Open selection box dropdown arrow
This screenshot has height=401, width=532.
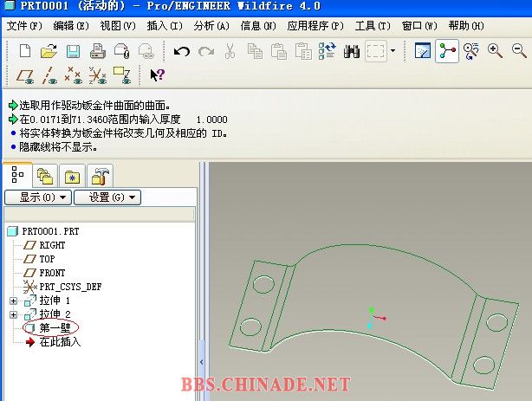pyautogui.click(x=393, y=51)
